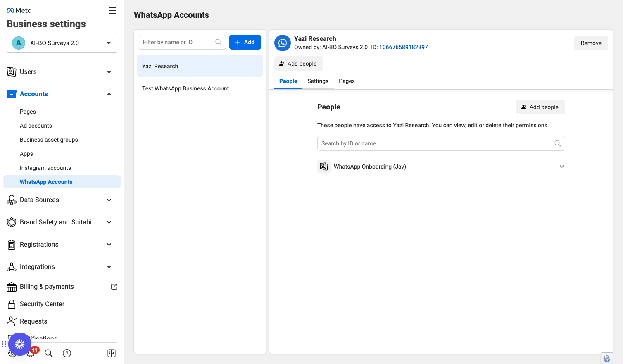The height and width of the screenshot is (364, 623).
Task: Click the purple floating assistant button
Action: [20, 344]
